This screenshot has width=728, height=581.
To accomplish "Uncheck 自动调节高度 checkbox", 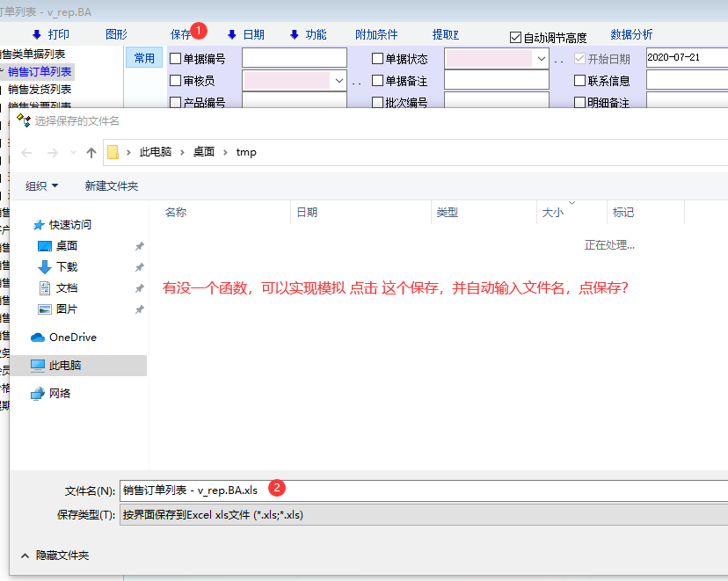I will [515, 38].
